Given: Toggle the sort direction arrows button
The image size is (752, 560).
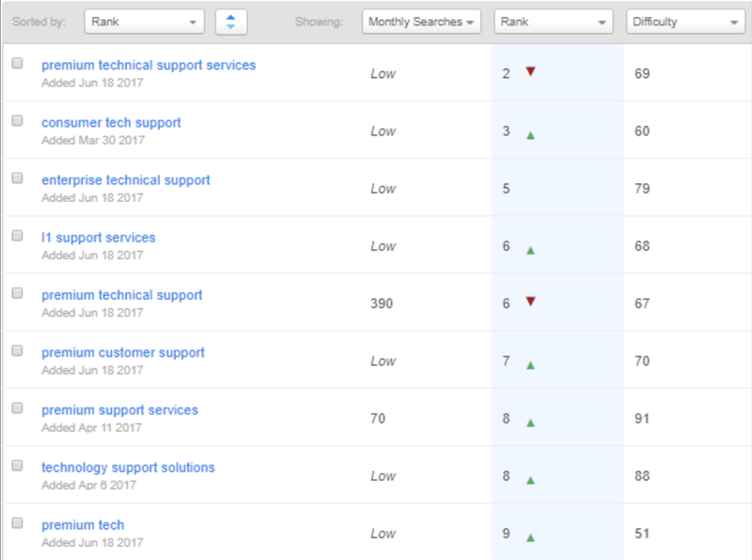Looking at the screenshot, I should coord(231,22).
